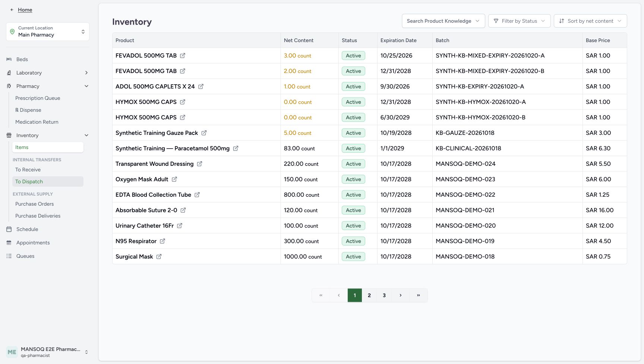Open external link icon for Transparent Wound Dressing
The height and width of the screenshot is (364, 644).
[x=199, y=164]
